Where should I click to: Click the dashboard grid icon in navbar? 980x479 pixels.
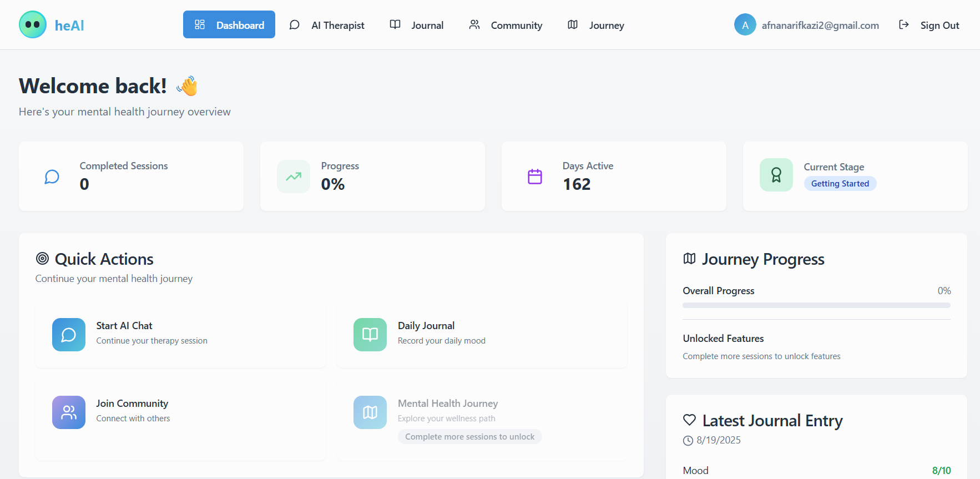coord(200,24)
